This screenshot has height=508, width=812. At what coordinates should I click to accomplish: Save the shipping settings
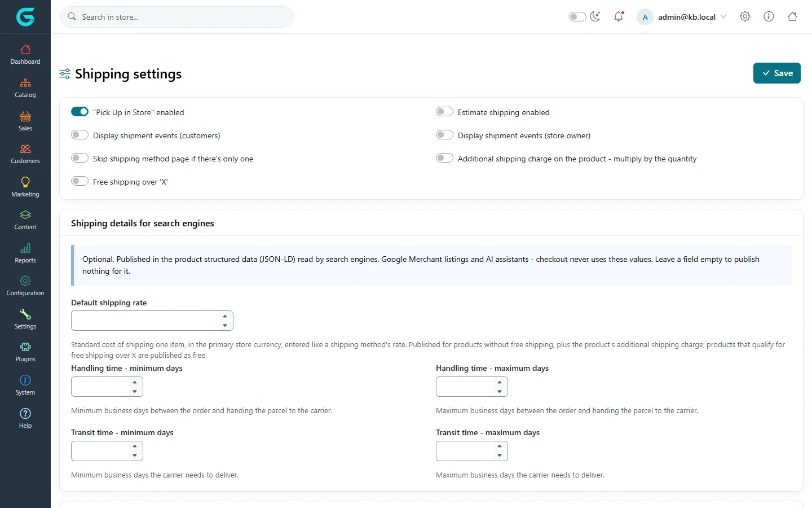[777, 73]
